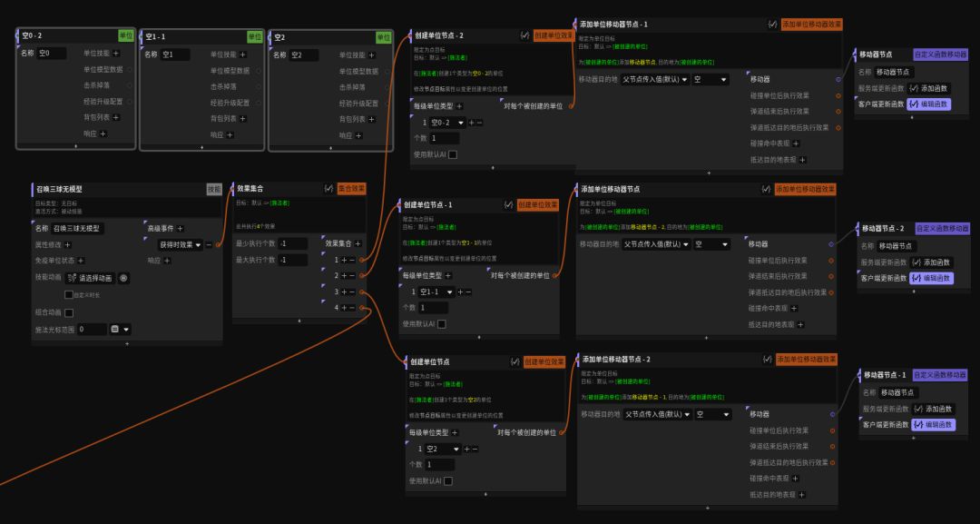This screenshot has height=524, width=980.
Task: Add a 背包列表 entry on node 空2
Action: pyautogui.click(x=372, y=119)
